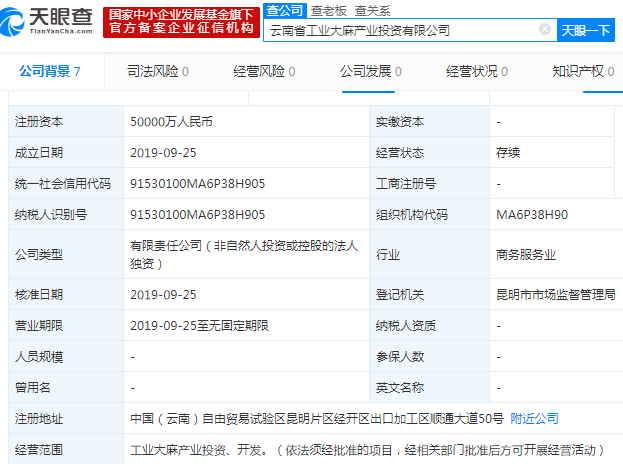Click the 天眼一下 search button
Viewport: 623px width, 464px height.
pos(586,30)
